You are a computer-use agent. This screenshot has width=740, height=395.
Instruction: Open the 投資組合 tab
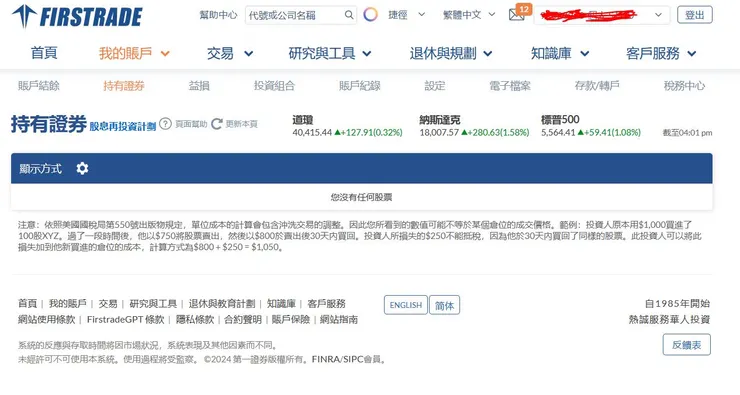274,86
